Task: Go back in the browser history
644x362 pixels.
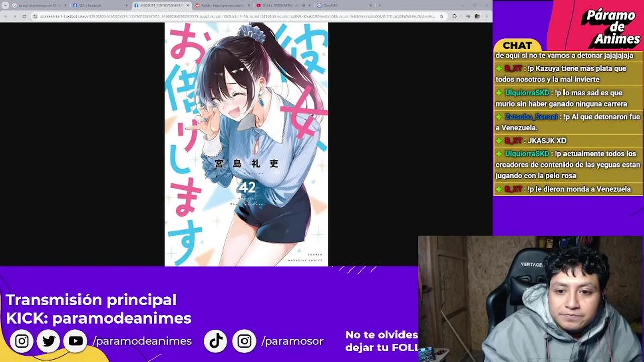Action: point(5,16)
